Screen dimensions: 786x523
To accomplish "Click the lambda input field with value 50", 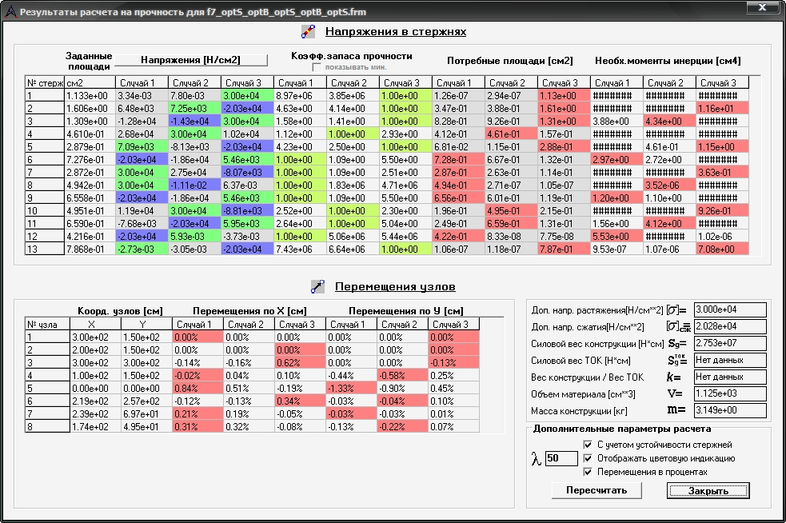I will tap(561, 458).
